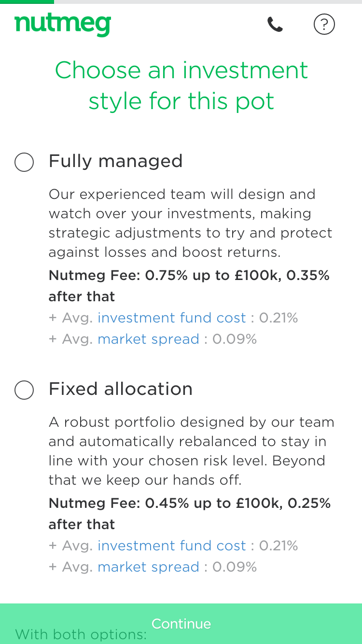Screen dimensions: 362x644
Task: Open investment fund cost link under Fully managed
Action: [x=172, y=318]
